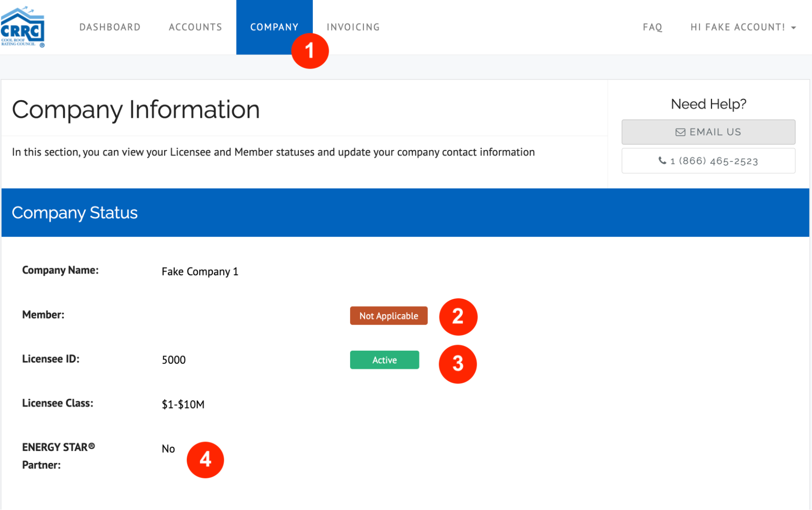The height and width of the screenshot is (510, 812).
Task: Toggle the Company Status section header
Action: (75, 212)
